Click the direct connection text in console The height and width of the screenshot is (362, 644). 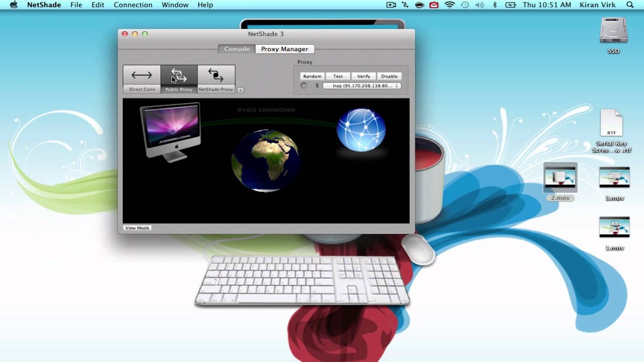266,110
